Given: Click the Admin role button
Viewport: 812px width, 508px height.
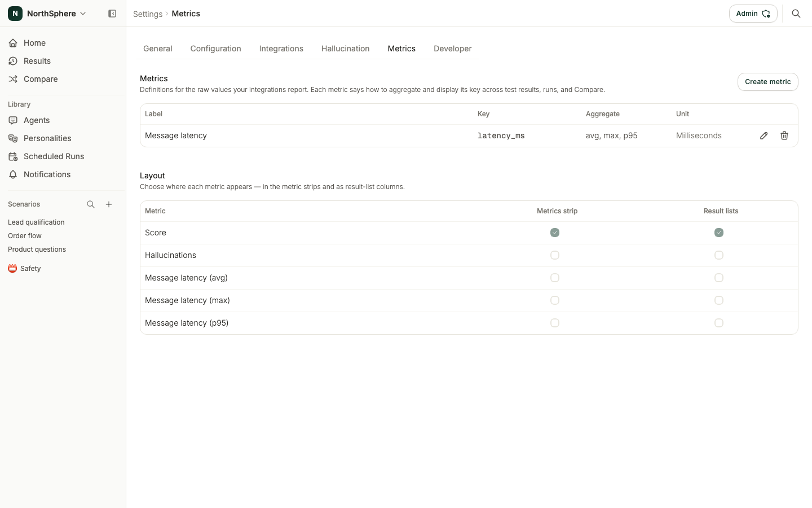Looking at the screenshot, I should tap(753, 14).
